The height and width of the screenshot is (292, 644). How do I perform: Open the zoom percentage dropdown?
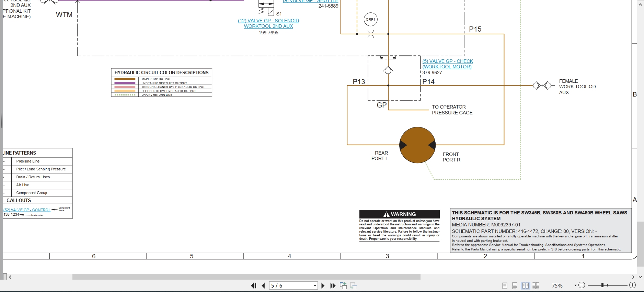pyautogui.click(x=575, y=285)
